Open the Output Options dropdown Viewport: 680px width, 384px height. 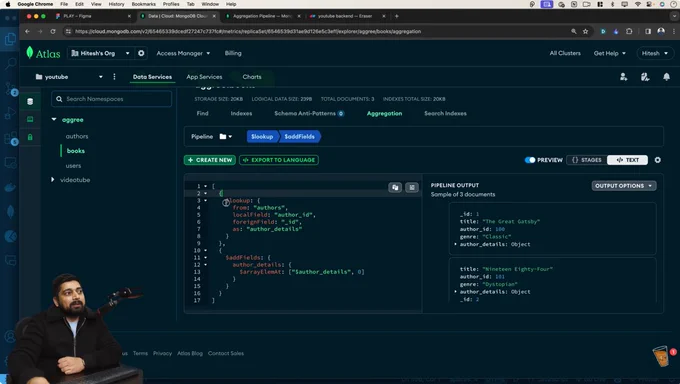click(x=624, y=186)
